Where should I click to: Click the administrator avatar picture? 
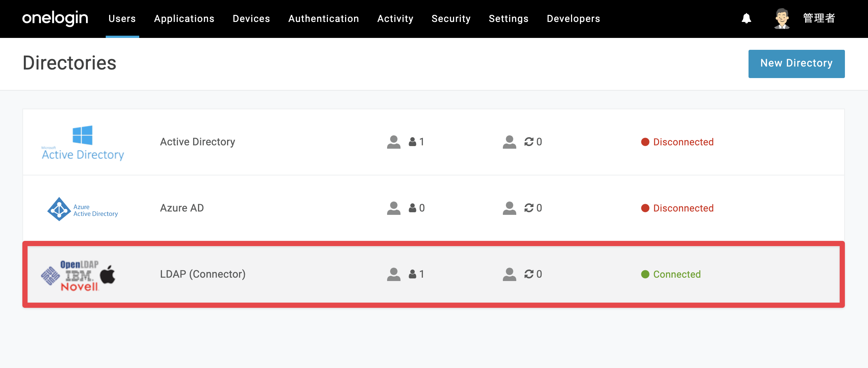[x=782, y=19]
